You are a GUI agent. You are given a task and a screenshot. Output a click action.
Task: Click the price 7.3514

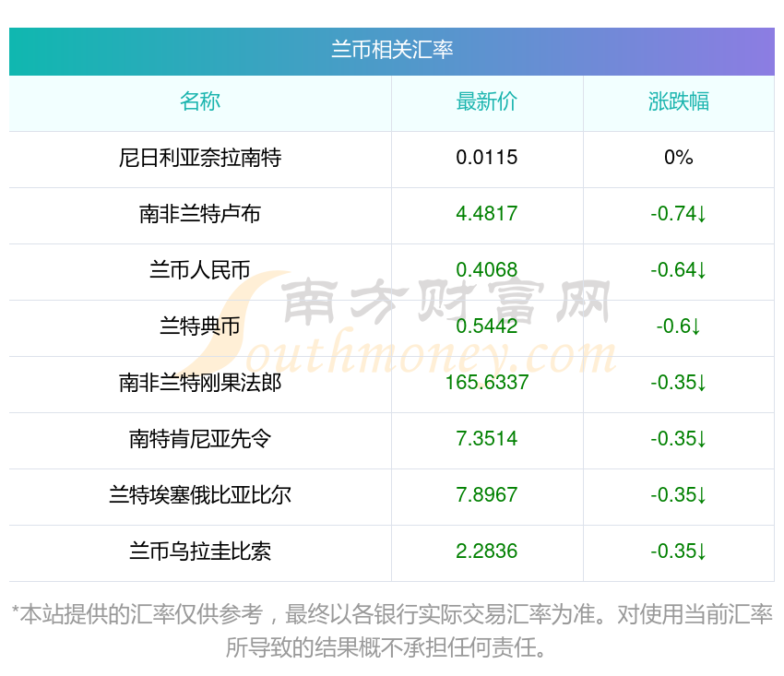(486, 439)
